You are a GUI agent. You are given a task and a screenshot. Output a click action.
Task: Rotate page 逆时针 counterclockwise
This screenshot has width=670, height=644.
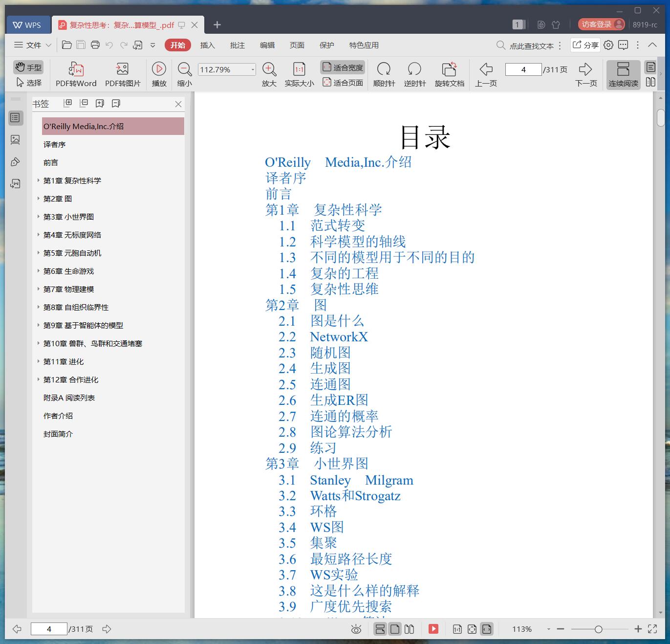point(415,75)
